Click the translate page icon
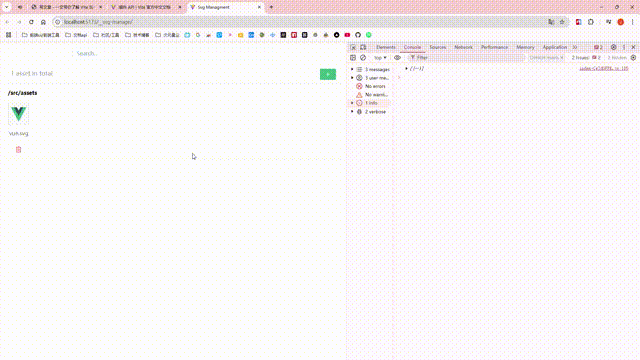This screenshot has height=360, width=640. click(x=551, y=22)
